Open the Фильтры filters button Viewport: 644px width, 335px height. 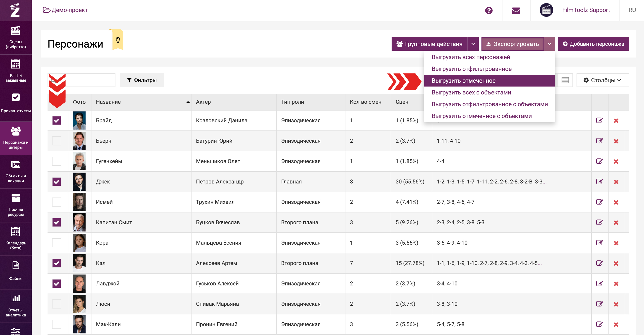pyautogui.click(x=142, y=80)
